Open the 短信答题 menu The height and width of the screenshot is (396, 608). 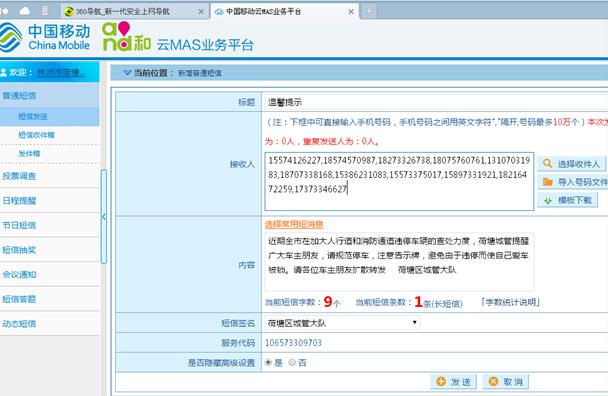click(x=50, y=299)
